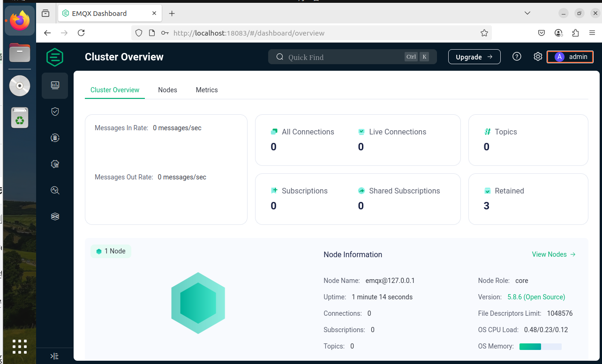Click the 1 Node badge
Image resolution: width=602 pixels, height=364 pixels.
click(111, 251)
